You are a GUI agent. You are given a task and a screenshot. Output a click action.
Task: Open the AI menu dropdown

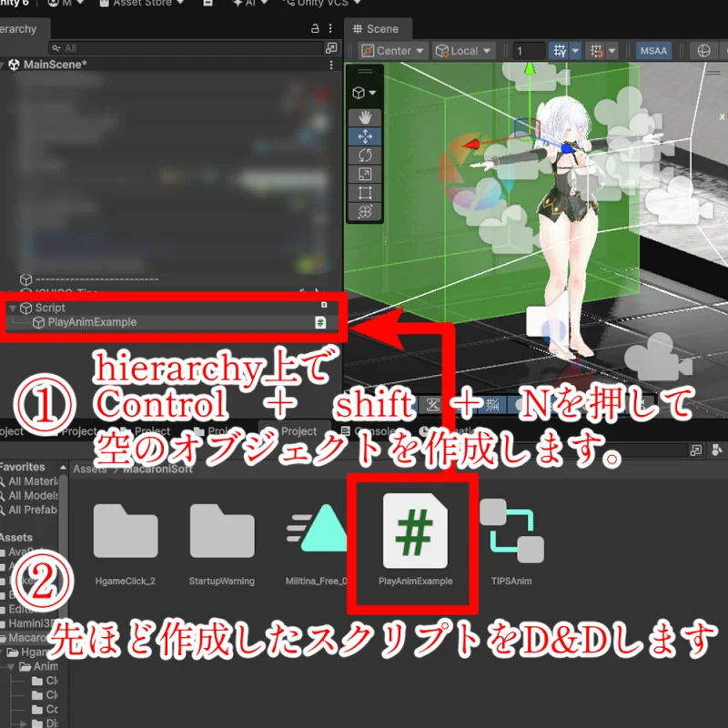(250, 4)
